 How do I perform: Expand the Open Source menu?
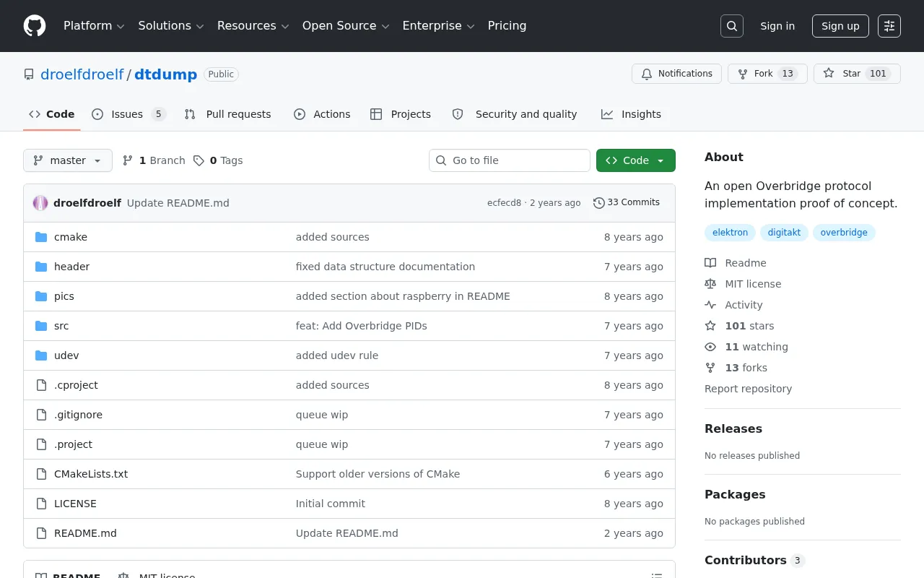click(346, 26)
